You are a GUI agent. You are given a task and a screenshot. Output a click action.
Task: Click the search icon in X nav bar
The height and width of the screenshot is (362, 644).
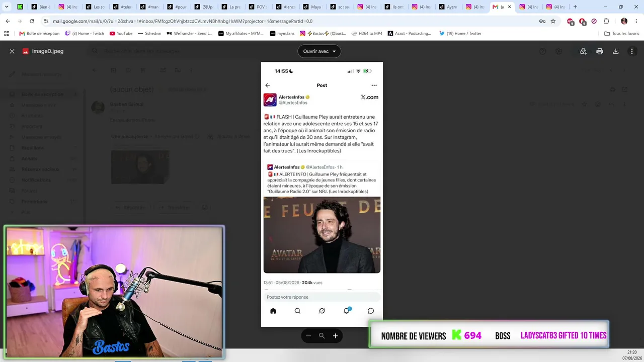click(x=297, y=311)
